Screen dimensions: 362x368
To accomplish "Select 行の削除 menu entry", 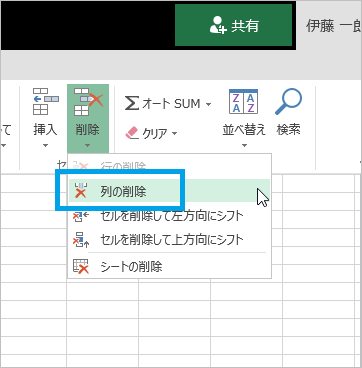I will tap(169, 166).
